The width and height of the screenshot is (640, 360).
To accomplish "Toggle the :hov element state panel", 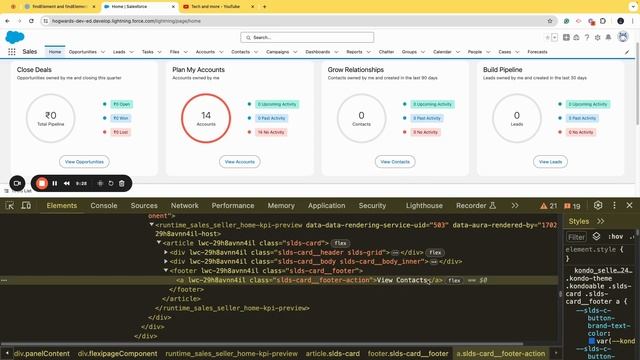I will tap(616, 236).
